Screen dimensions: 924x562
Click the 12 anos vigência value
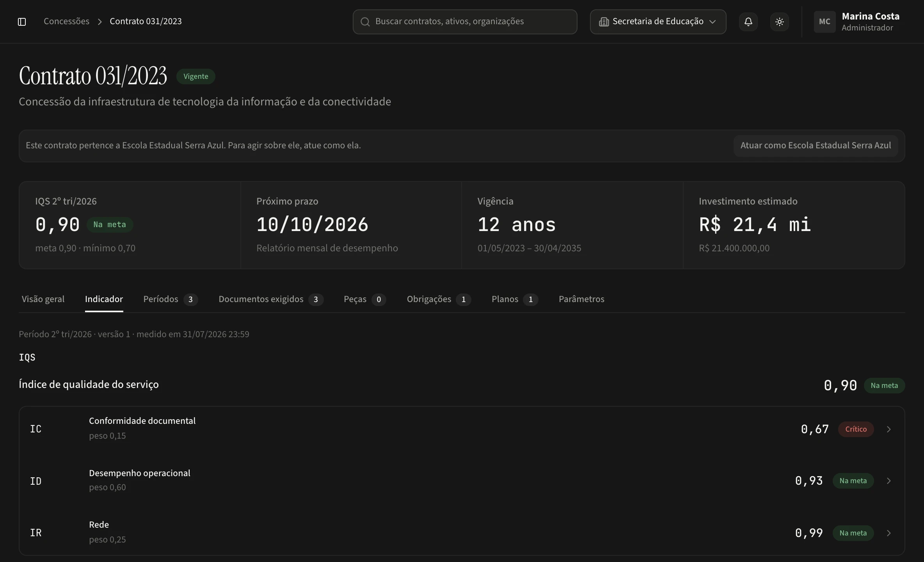(517, 225)
